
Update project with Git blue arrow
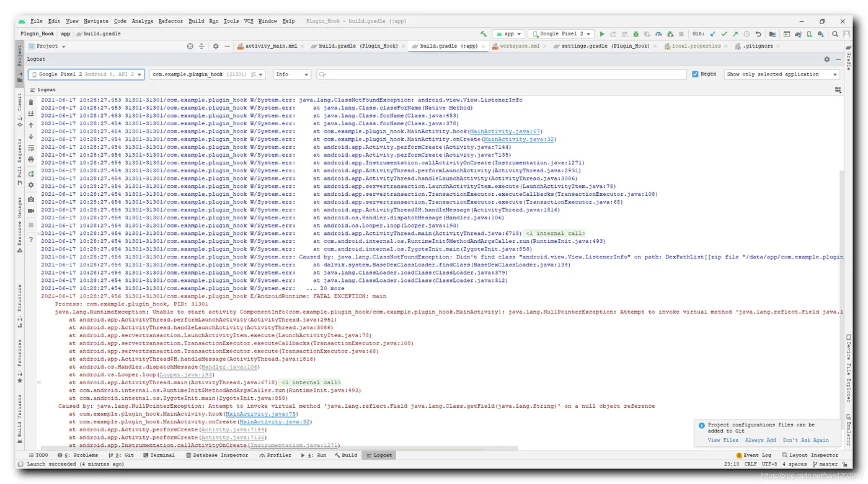coord(713,34)
